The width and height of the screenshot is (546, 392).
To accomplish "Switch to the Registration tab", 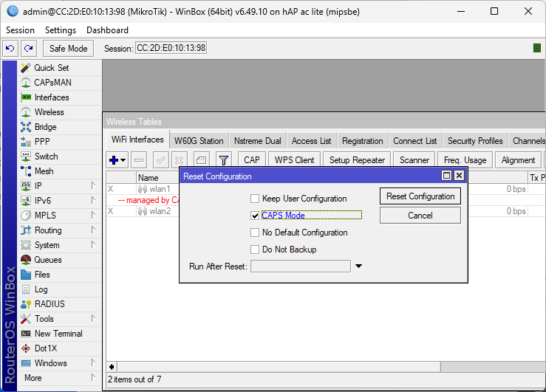I will tap(363, 141).
